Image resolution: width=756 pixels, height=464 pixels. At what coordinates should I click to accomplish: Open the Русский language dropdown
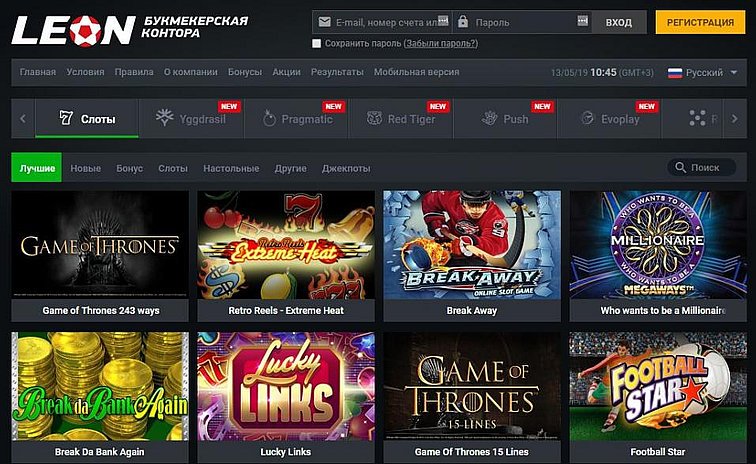pyautogui.click(x=702, y=73)
